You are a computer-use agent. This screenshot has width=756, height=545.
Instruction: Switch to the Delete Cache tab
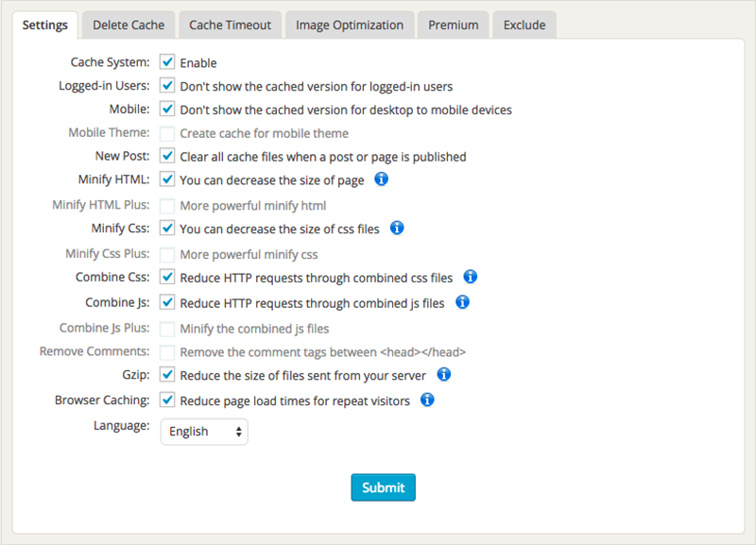pyautogui.click(x=129, y=25)
